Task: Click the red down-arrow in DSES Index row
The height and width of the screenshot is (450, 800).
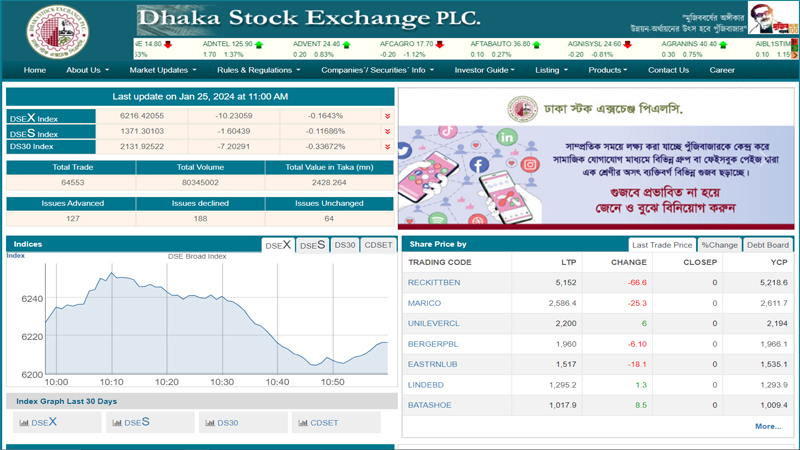Action: click(x=387, y=132)
